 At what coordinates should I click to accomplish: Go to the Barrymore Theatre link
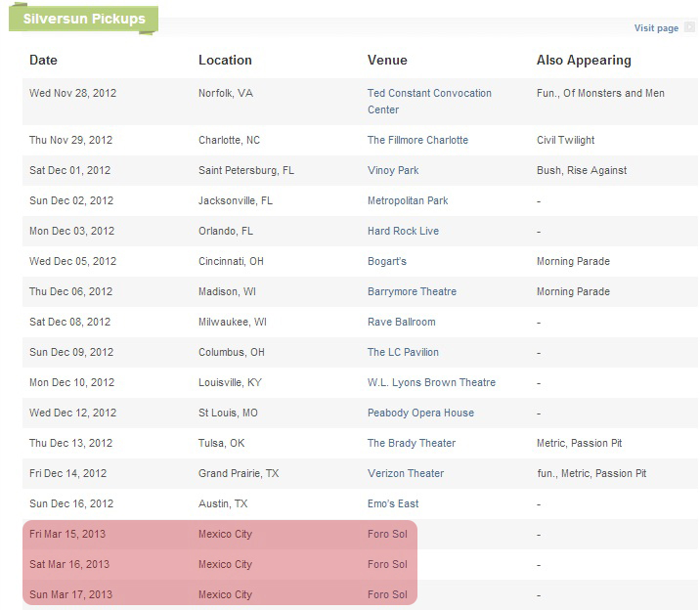[x=412, y=291]
